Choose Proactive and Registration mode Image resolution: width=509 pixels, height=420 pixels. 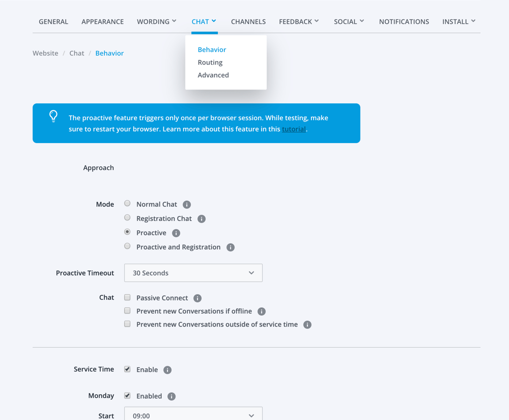tap(127, 246)
